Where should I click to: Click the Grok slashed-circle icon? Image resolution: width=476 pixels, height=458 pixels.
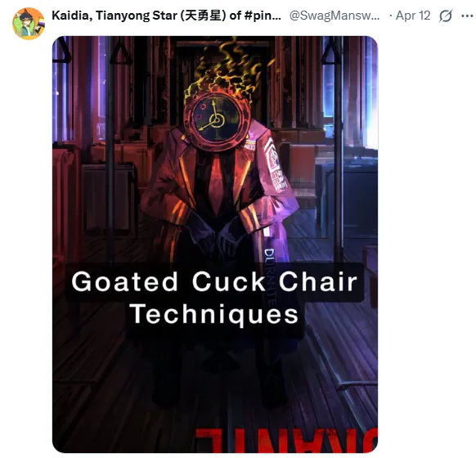pos(446,16)
